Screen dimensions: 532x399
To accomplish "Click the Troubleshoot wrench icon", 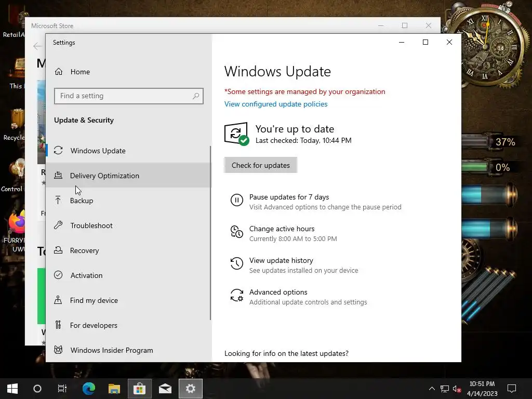I will [x=58, y=225].
